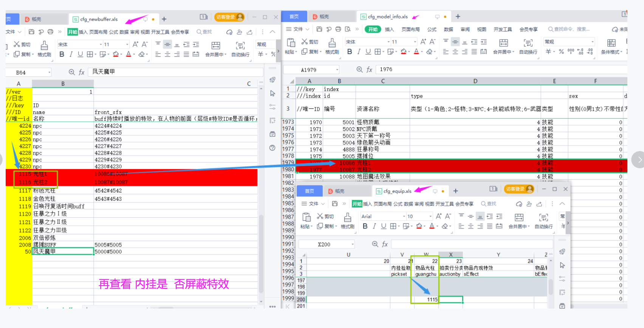The height and width of the screenshot is (328, 644).
Task: Click 查找 search in cfg_newbuffer.xls window
Action: tap(204, 32)
